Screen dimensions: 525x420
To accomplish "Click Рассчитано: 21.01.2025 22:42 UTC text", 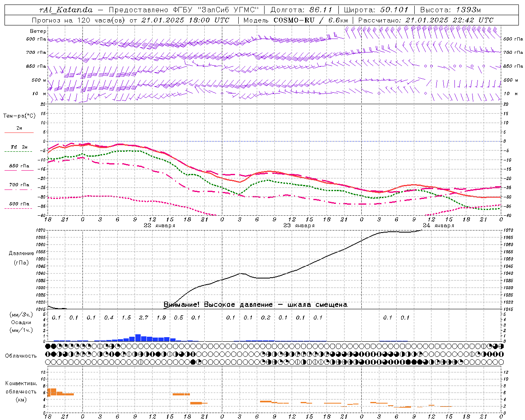I will pyautogui.click(x=426, y=20).
